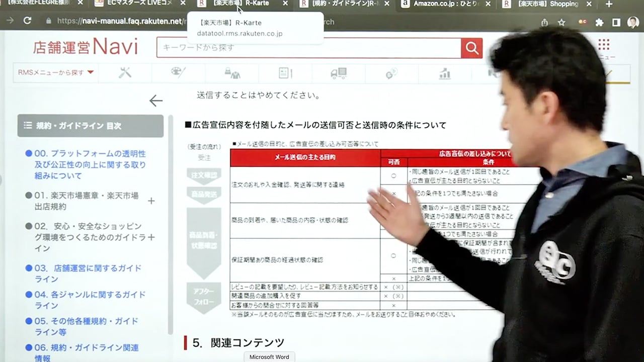Click 関連商品の追加購入を促す table row
The width and height of the screenshot is (644, 362).
point(305,296)
